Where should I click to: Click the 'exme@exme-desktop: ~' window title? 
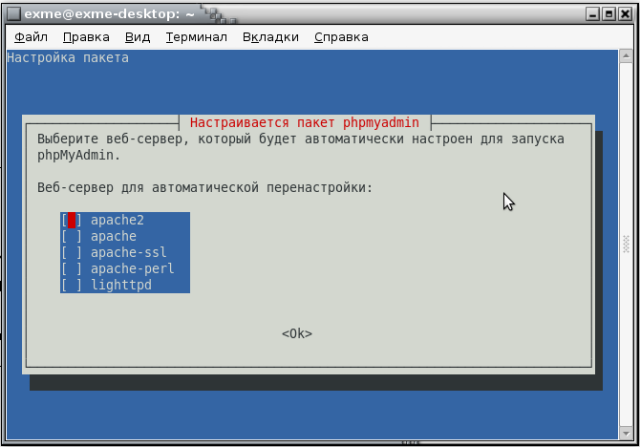click(x=109, y=14)
